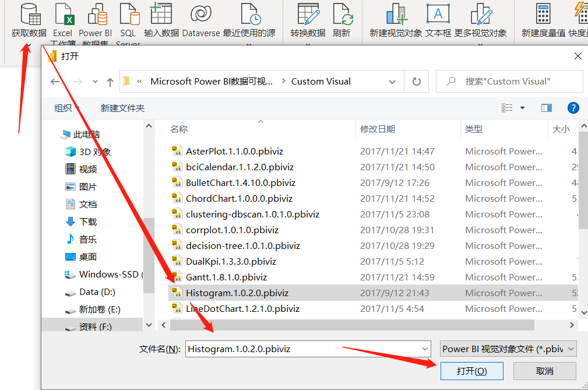Select bciCalendar.1.1.2.0.pbiviz file

233,167
